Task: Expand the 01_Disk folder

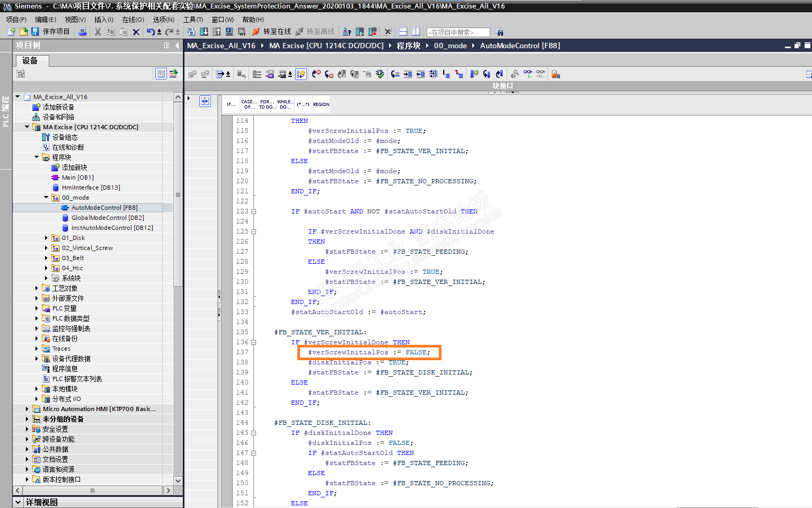Action: [46, 238]
